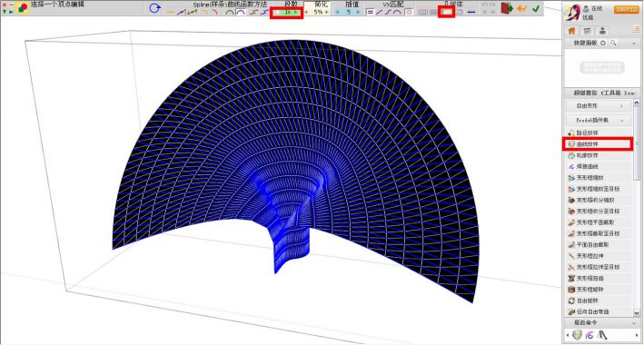Click the blue circular refresh arrow in toolbar

[x=154, y=8]
